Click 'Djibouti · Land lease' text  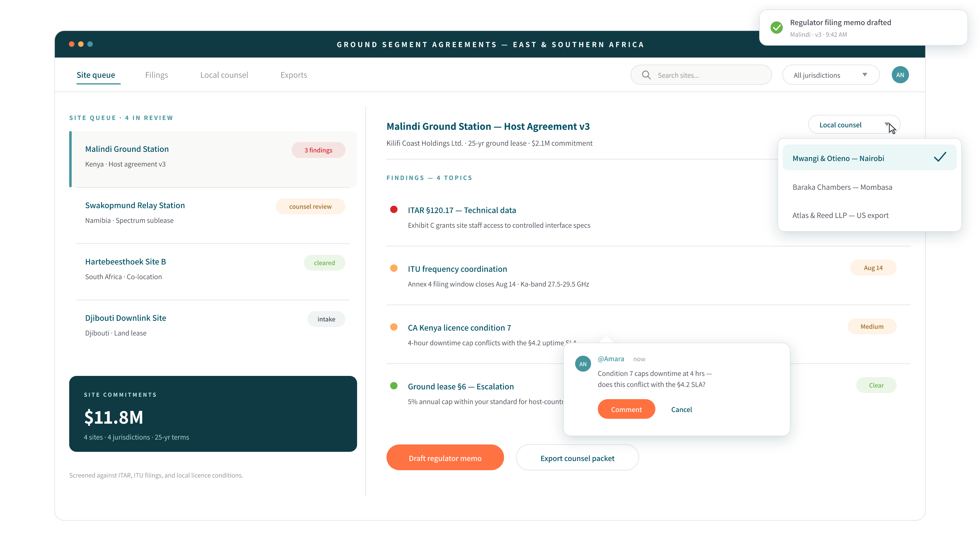[116, 333]
